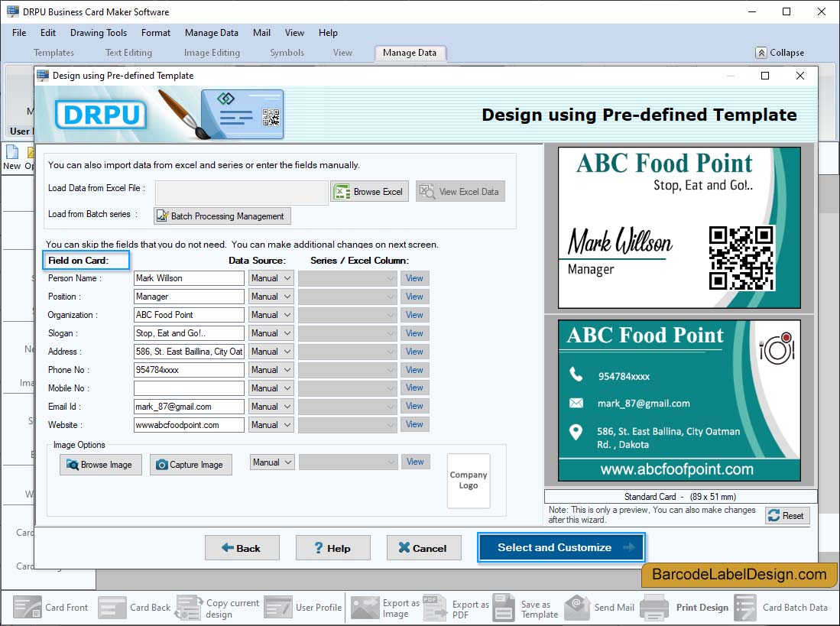Open the Help menu in menu bar
This screenshot has height=626, width=840.
(x=328, y=33)
